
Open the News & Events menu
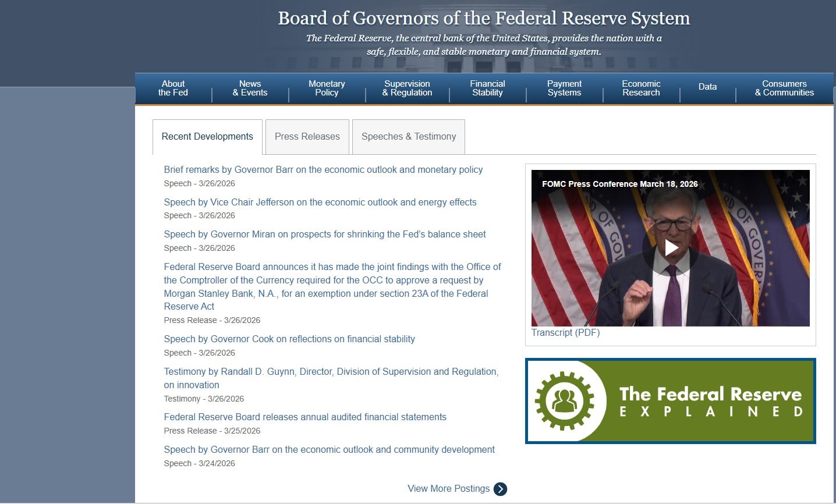[x=250, y=88]
